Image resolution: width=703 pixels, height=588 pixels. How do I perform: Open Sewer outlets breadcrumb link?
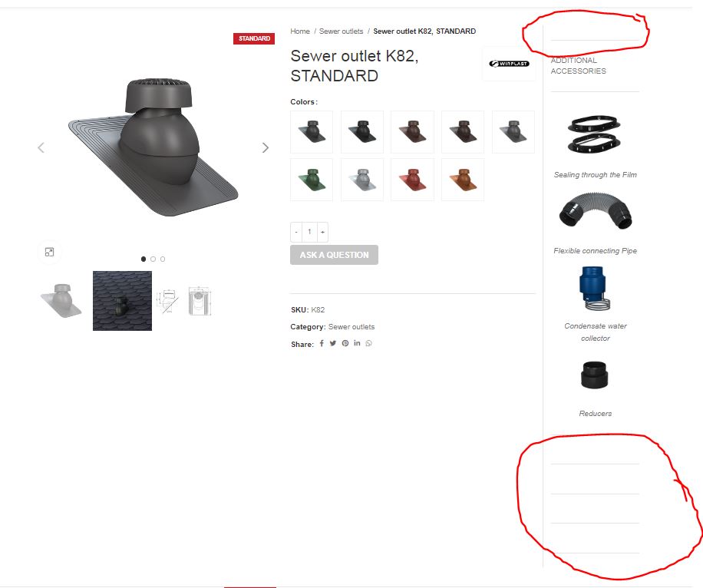[342, 31]
